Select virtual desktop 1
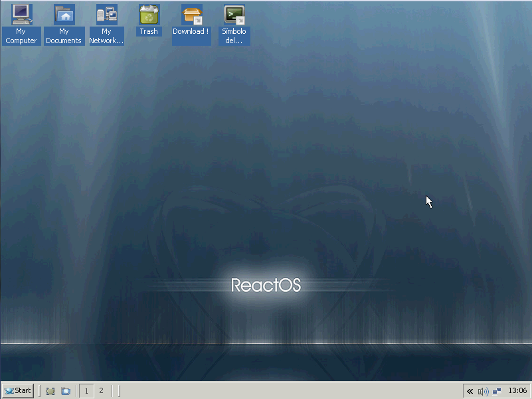The image size is (532, 399). point(86,390)
